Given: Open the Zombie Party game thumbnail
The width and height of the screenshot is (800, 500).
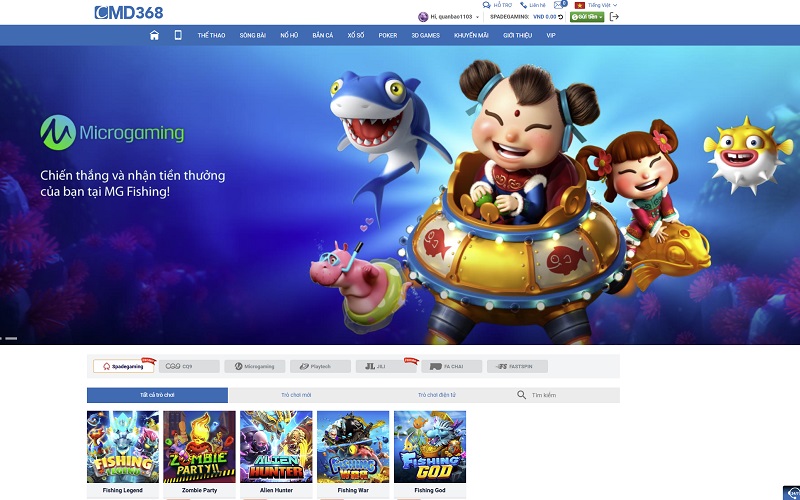Looking at the screenshot, I should click(x=199, y=447).
